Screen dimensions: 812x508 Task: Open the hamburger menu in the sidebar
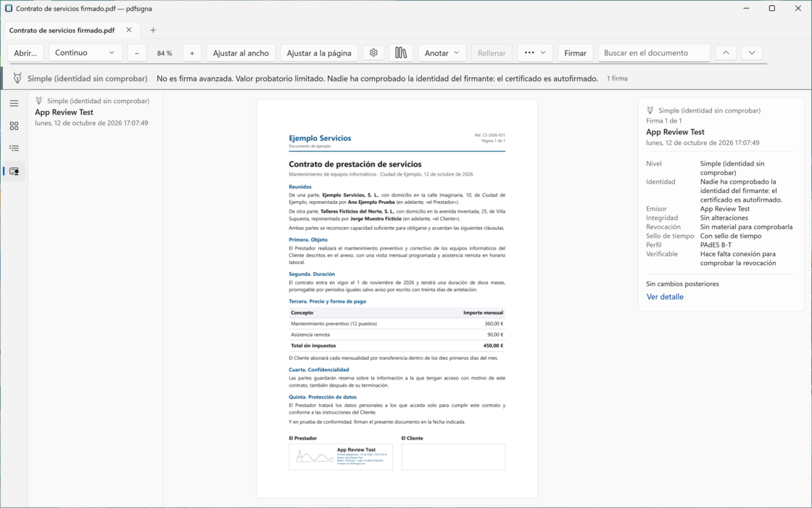coord(14,103)
